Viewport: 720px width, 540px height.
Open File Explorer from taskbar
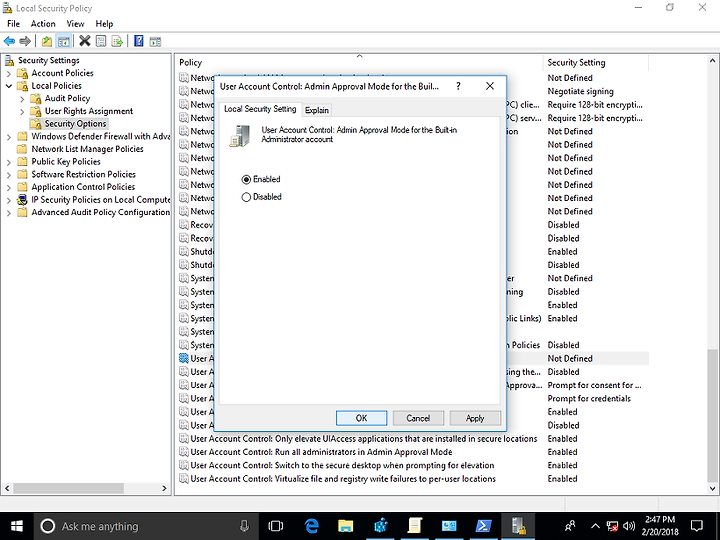pos(346,526)
